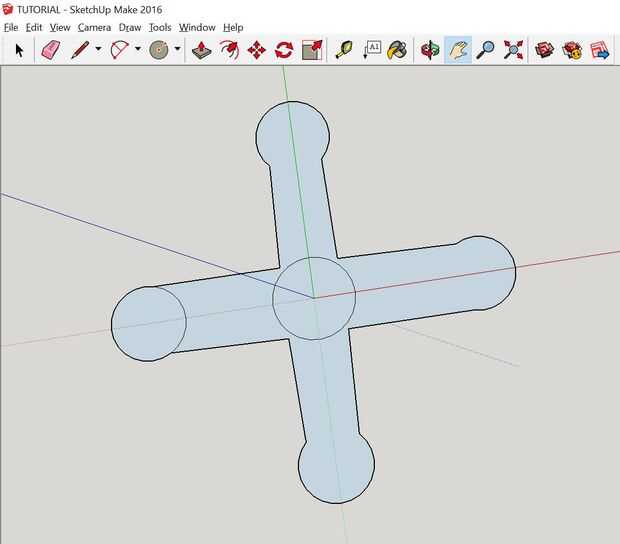Select the Circle shape tool
The image size is (620, 544).
(159, 50)
